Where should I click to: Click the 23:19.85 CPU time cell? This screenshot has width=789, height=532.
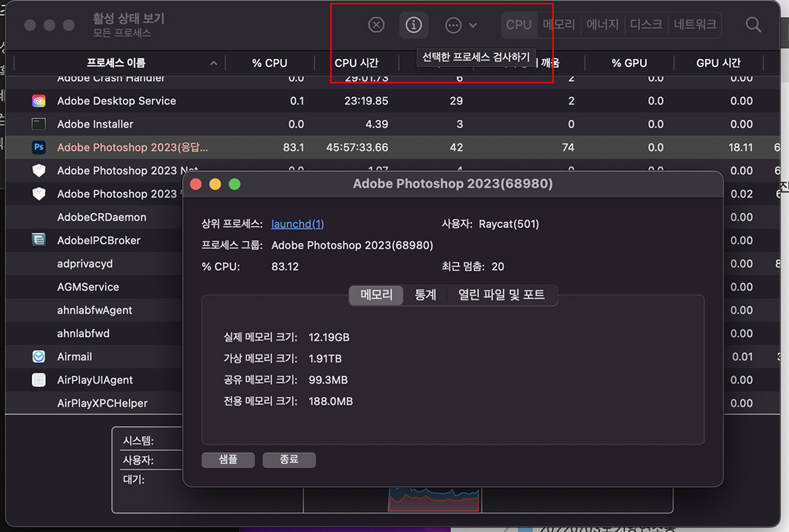pos(366,101)
